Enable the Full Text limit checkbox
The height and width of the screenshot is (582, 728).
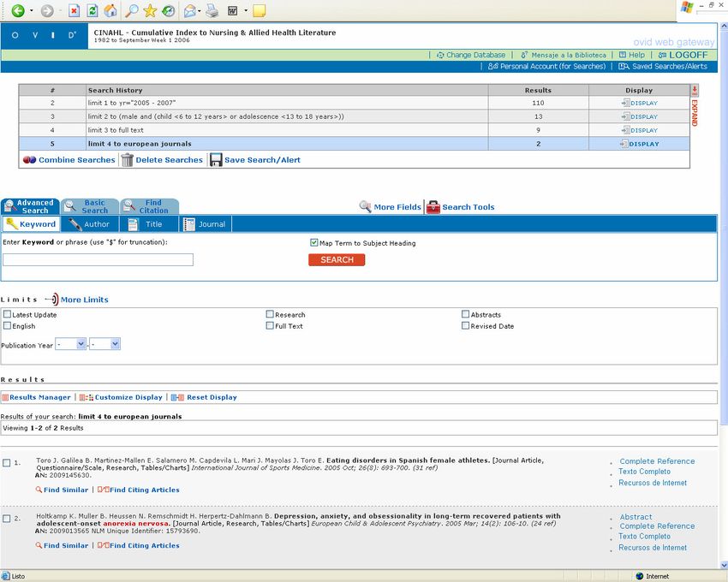coord(270,326)
